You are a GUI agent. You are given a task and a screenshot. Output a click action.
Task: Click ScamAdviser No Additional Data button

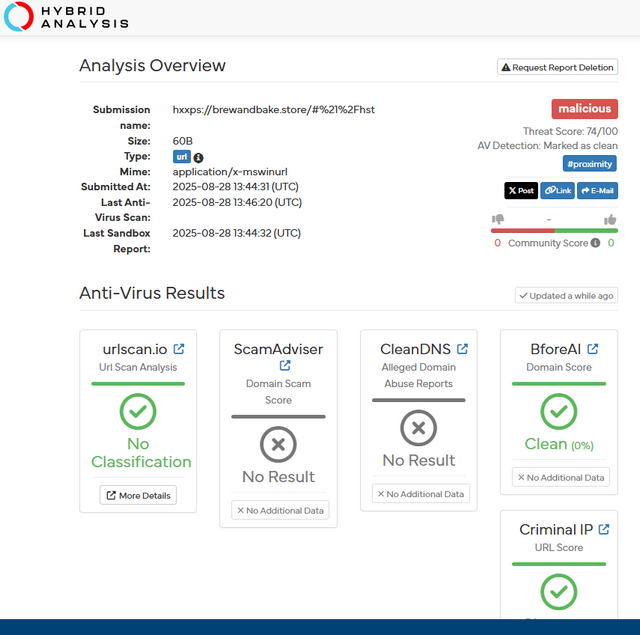point(280,511)
